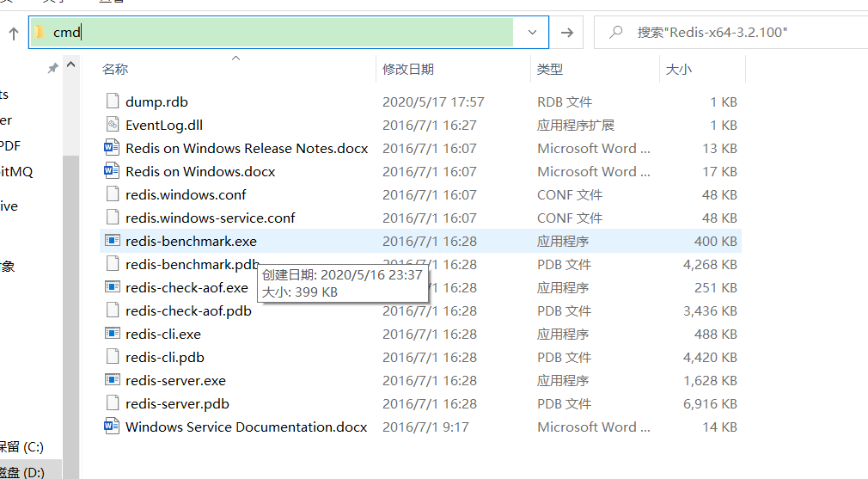
Task: Select the (C:) drive in navigation pane
Action: [x=21, y=446]
